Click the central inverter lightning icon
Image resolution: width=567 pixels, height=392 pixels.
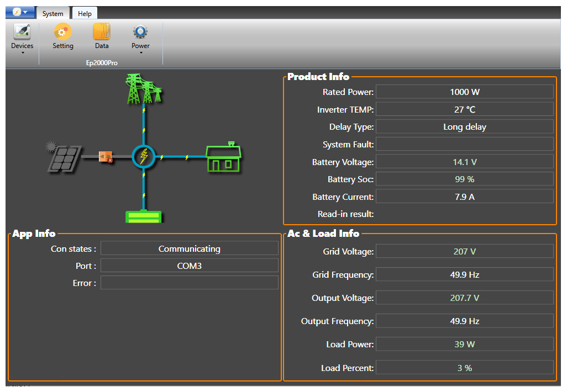(x=144, y=157)
